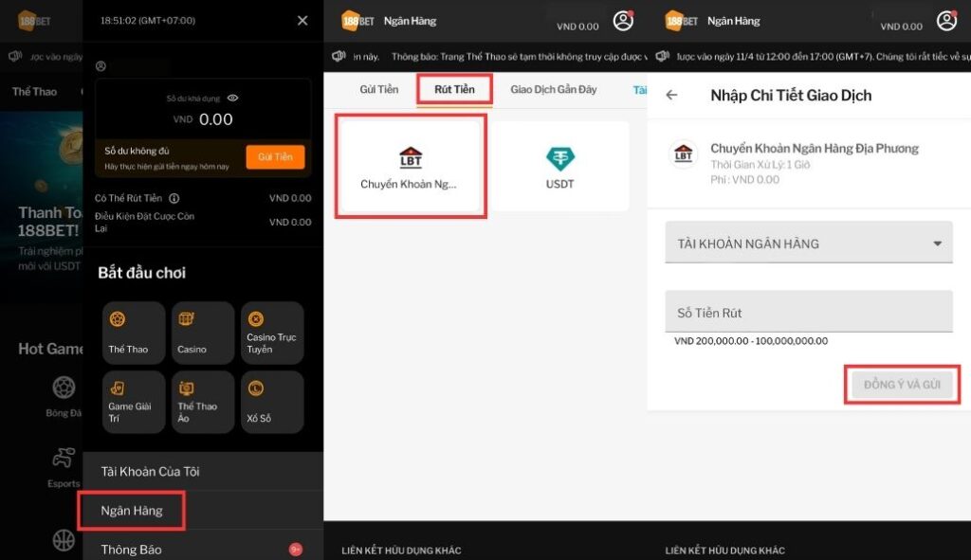Go back with arrow beside Nhập Chi Tiết
Screen dimensions: 971x560
672,95
